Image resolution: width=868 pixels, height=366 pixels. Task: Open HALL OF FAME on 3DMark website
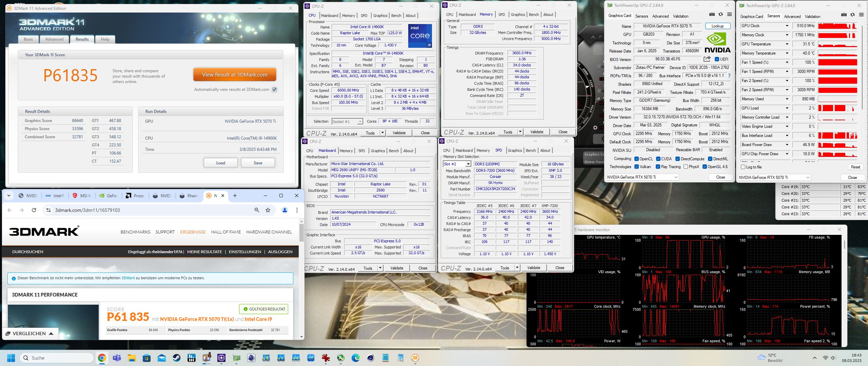tap(226, 232)
